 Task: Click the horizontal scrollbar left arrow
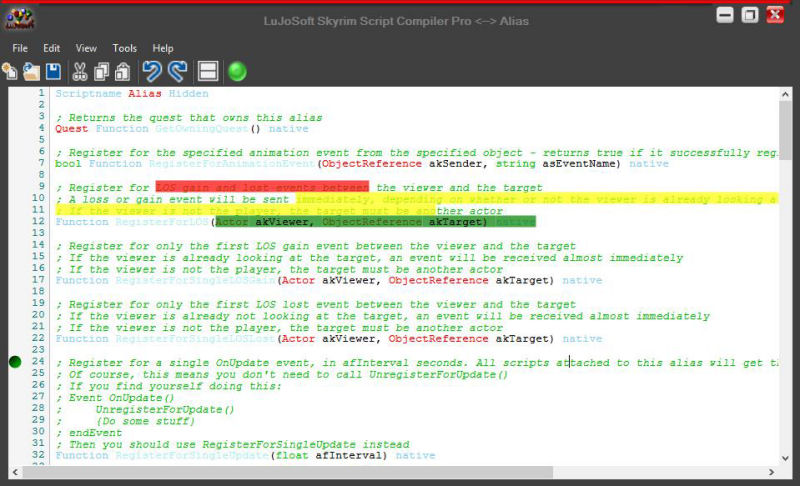point(15,472)
